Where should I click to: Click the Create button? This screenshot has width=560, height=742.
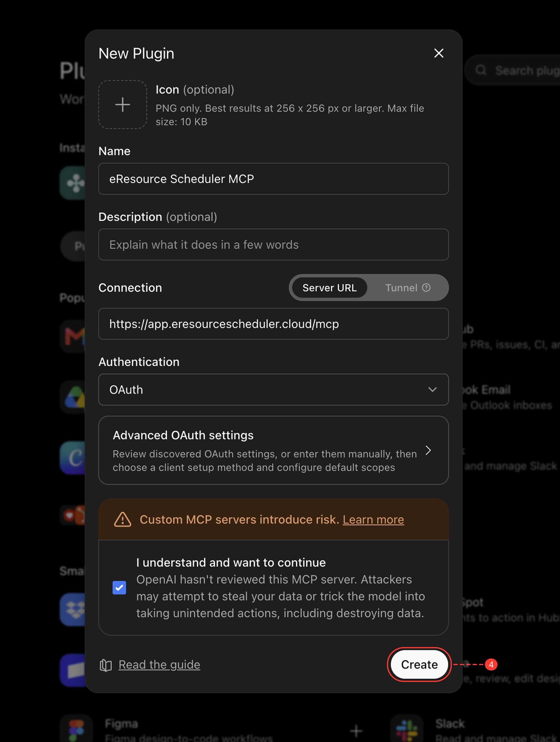[419, 664]
